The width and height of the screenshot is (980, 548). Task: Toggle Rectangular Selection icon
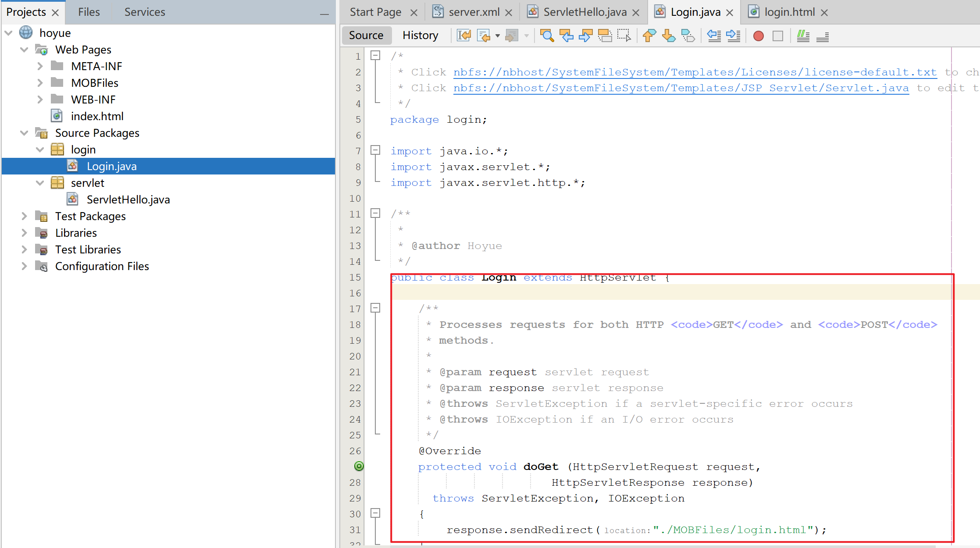(x=624, y=36)
